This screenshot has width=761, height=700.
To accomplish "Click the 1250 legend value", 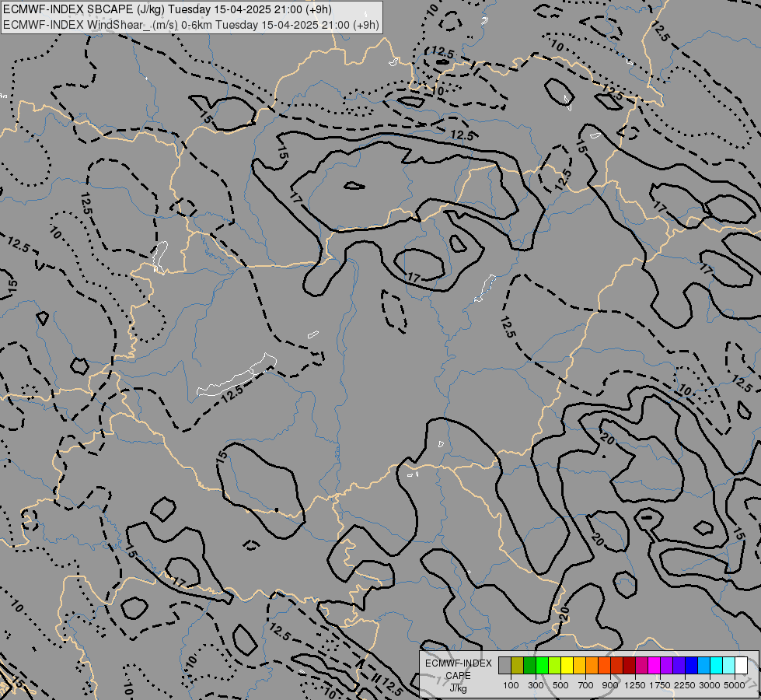I will pos(635,685).
